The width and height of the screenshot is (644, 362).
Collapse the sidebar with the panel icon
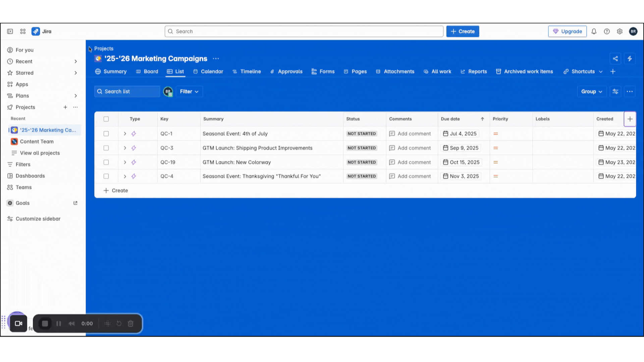point(10,31)
